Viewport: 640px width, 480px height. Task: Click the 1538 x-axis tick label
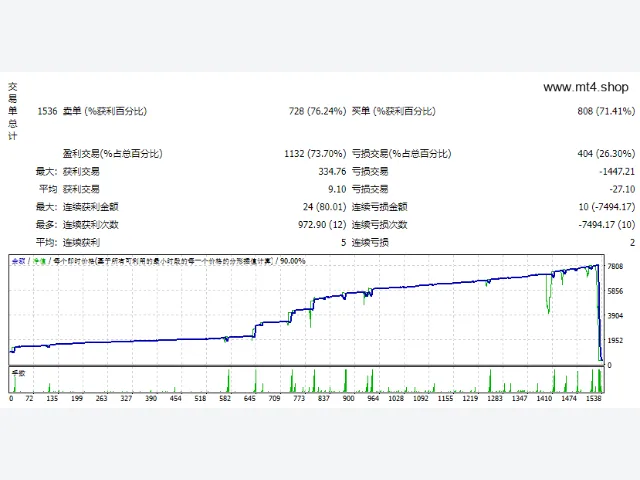[593, 398]
